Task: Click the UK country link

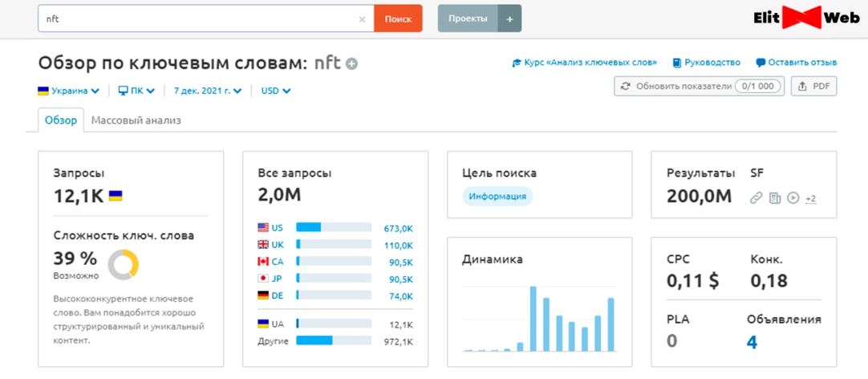Action: point(278,244)
